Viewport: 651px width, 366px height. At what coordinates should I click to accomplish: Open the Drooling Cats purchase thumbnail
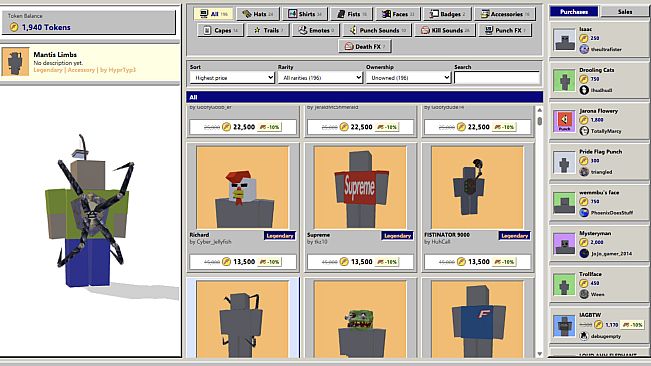point(565,81)
